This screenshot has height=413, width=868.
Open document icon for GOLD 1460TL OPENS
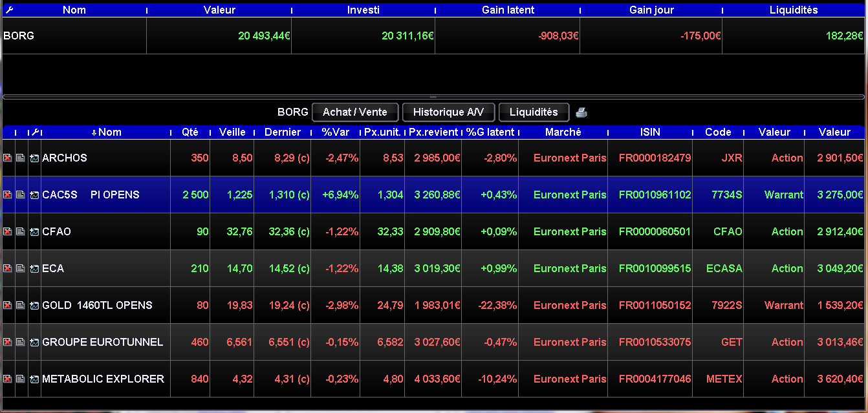coord(21,305)
